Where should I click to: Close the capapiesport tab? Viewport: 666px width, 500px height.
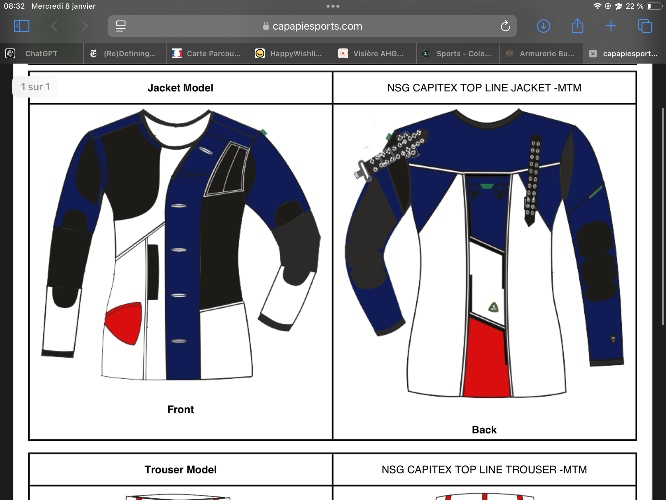coord(593,54)
